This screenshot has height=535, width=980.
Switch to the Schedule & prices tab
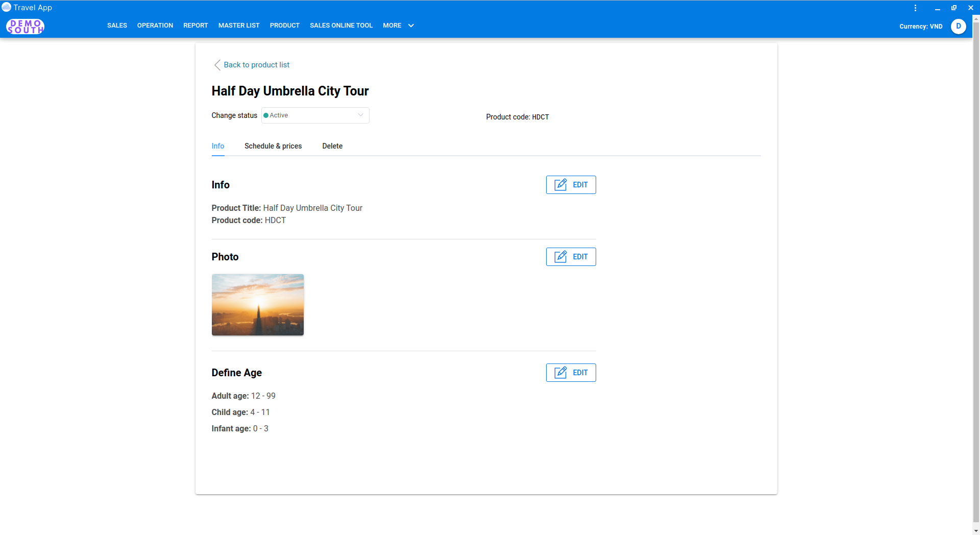point(273,146)
